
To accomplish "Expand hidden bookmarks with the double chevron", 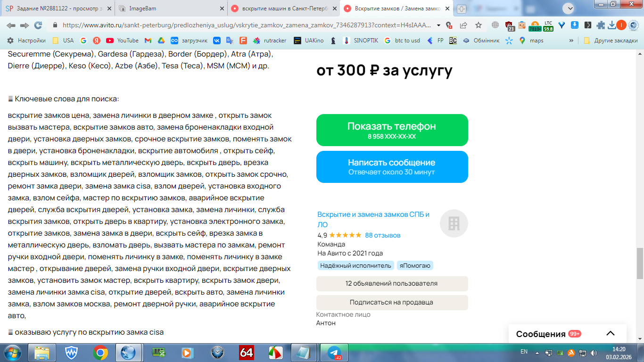I will pyautogui.click(x=571, y=41).
